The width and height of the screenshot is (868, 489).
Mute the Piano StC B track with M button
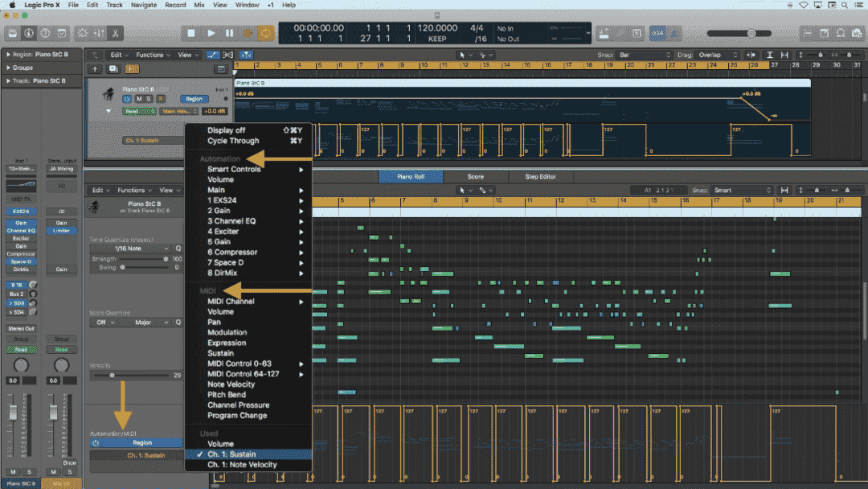pos(138,99)
